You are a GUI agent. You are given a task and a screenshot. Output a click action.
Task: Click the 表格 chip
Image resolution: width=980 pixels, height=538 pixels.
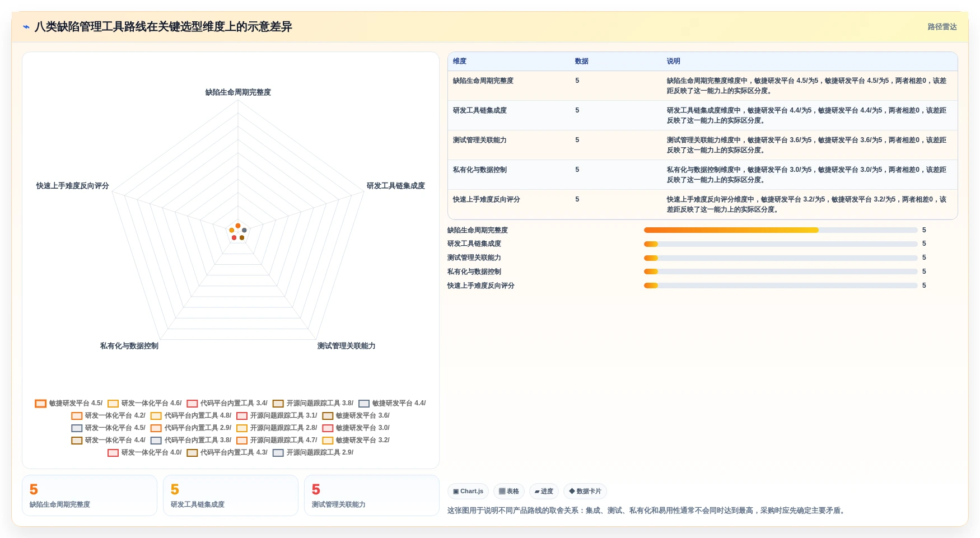coord(509,492)
